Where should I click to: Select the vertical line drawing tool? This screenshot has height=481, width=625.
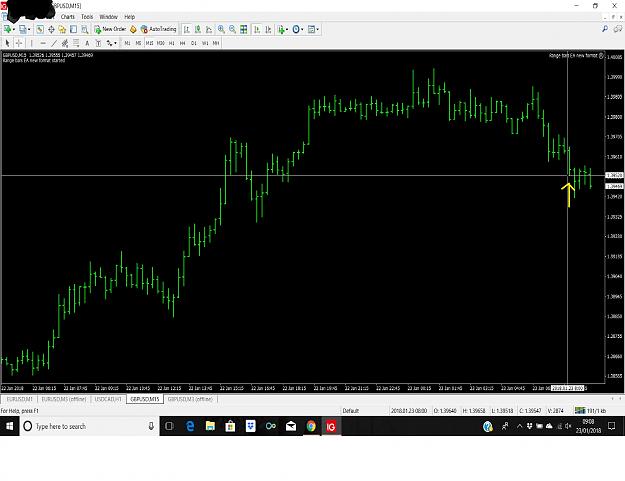point(31,43)
